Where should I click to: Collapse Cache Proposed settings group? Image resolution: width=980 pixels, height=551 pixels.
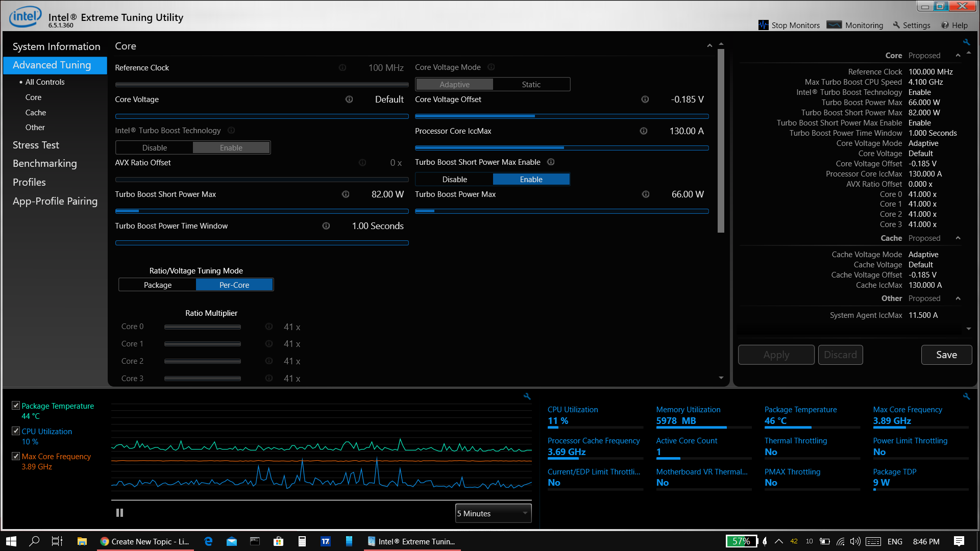[x=958, y=238]
